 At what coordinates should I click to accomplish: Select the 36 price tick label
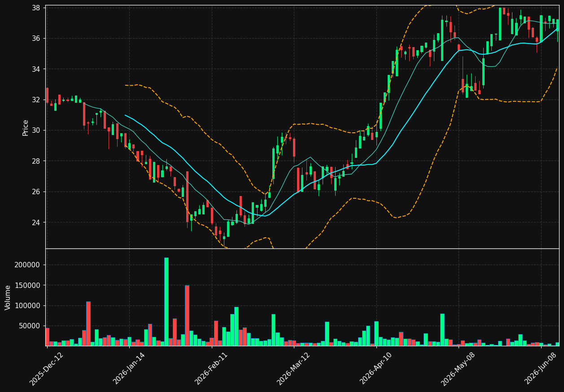[x=37, y=39]
